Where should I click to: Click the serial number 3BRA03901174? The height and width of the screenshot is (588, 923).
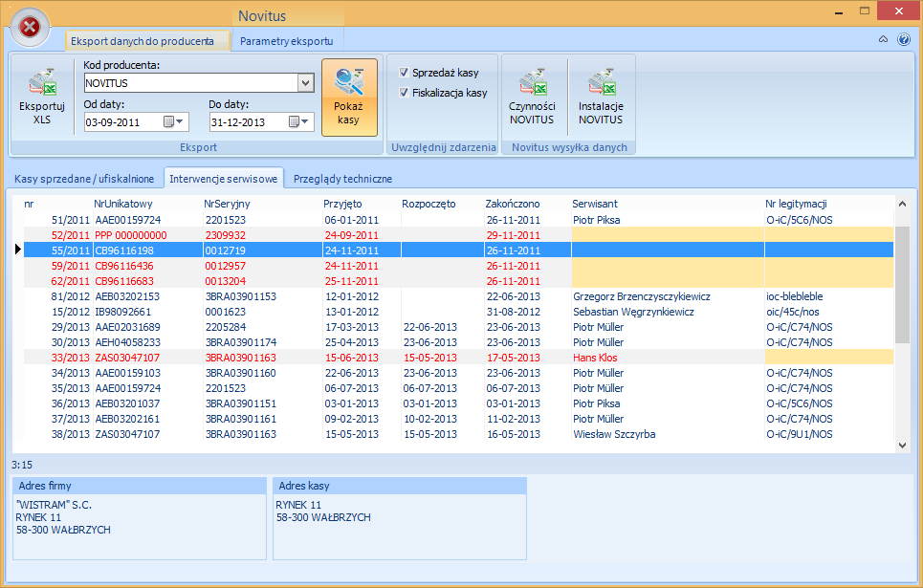[240, 342]
